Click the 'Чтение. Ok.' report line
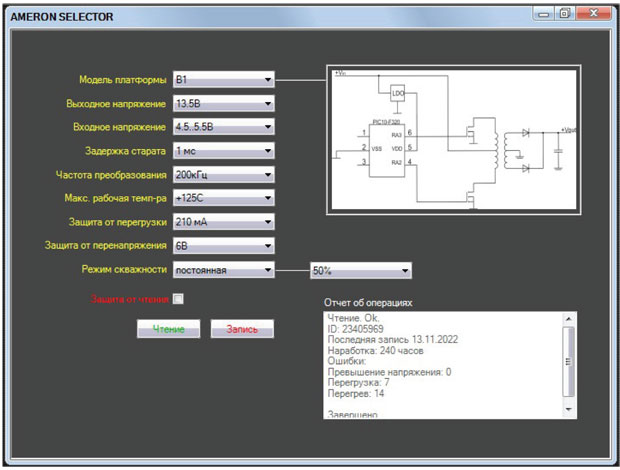Image resolution: width=620 pixels, height=470 pixels. (353, 318)
